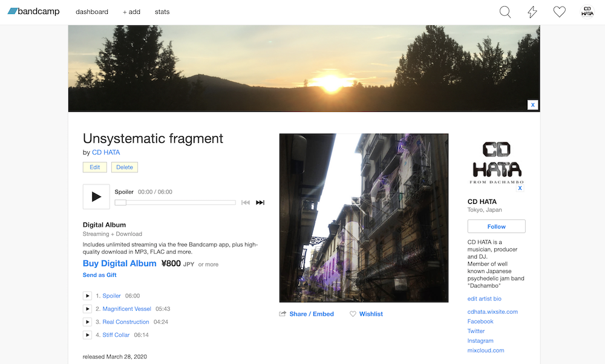Image resolution: width=605 pixels, height=364 pixels.
Task: Open the + add menu item
Action: pos(131,12)
